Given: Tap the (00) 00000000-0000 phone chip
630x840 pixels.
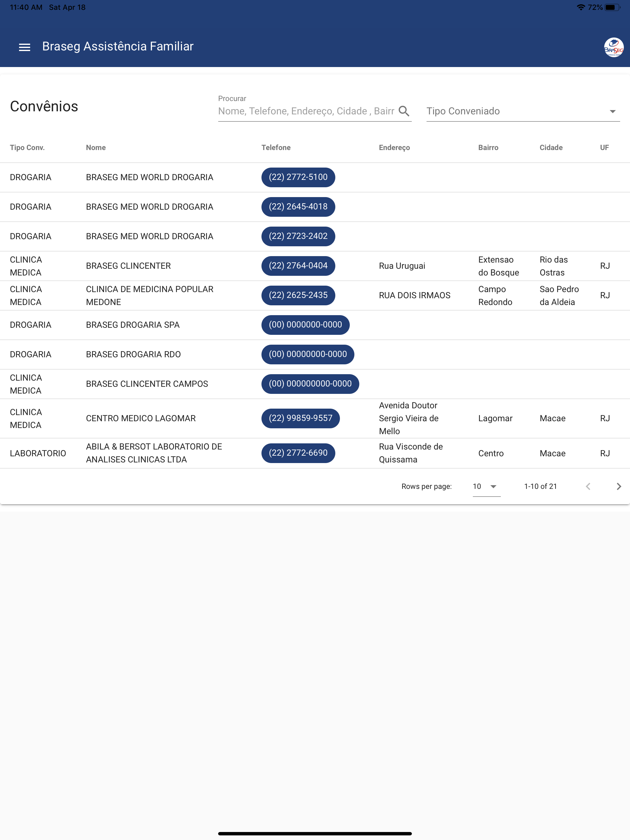Looking at the screenshot, I should click(x=308, y=354).
